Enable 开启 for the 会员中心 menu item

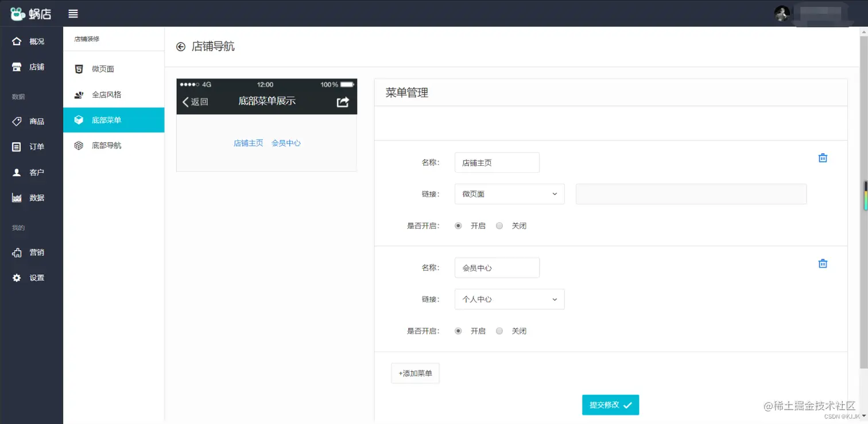[x=458, y=331]
